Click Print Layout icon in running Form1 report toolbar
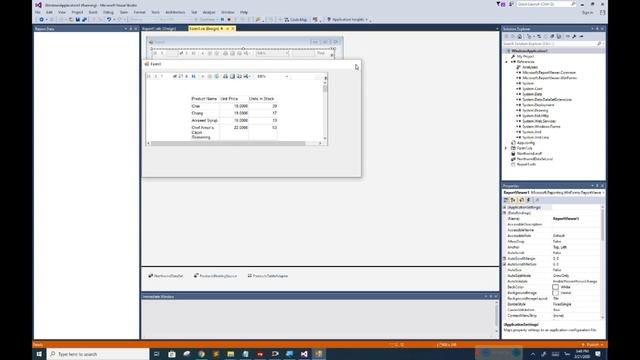 tap(232, 76)
